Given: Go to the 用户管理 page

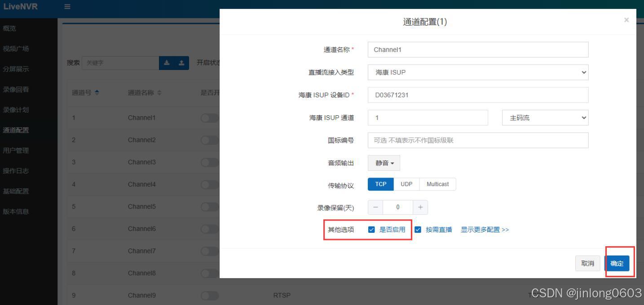Looking at the screenshot, I should tap(15, 150).
